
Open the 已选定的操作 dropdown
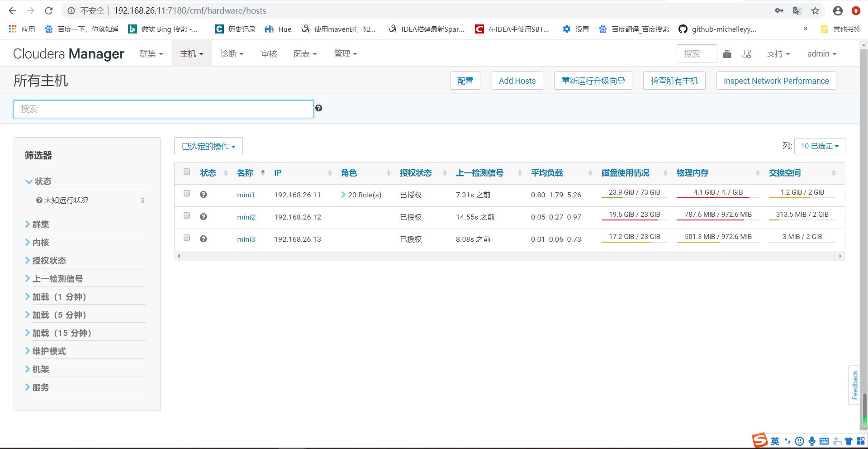209,146
